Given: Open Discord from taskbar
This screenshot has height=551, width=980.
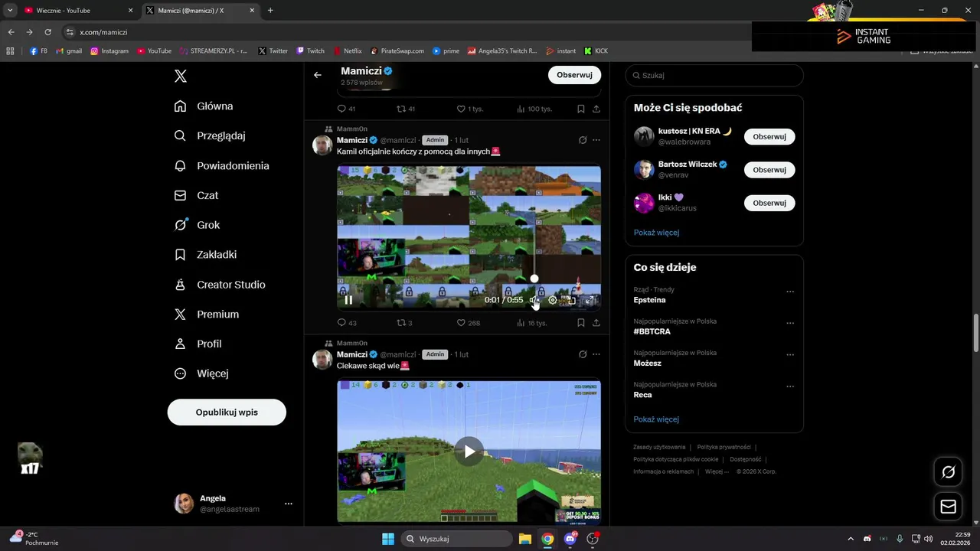Looking at the screenshot, I should (570, 539).
